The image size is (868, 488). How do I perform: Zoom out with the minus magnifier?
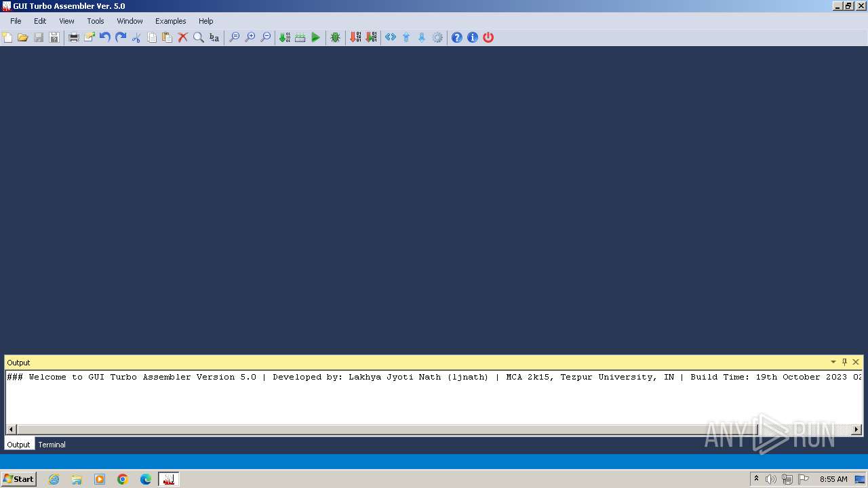click(266, 37)
